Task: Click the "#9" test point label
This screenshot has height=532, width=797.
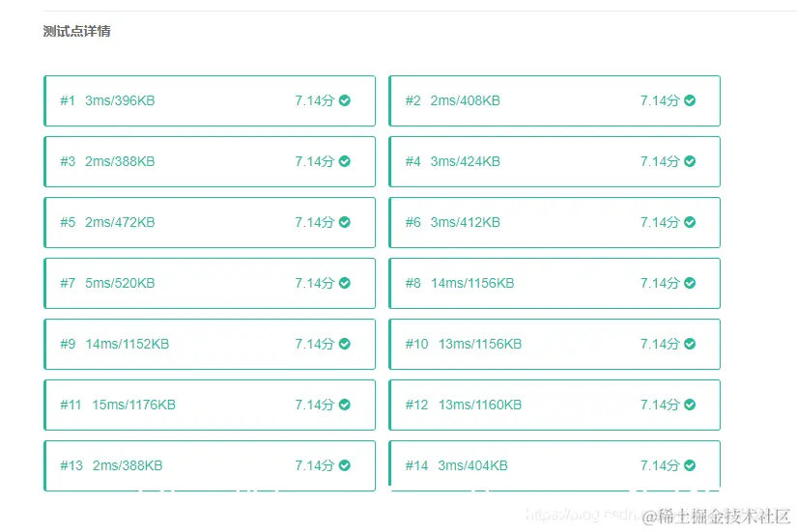Action: pos(68,344)
